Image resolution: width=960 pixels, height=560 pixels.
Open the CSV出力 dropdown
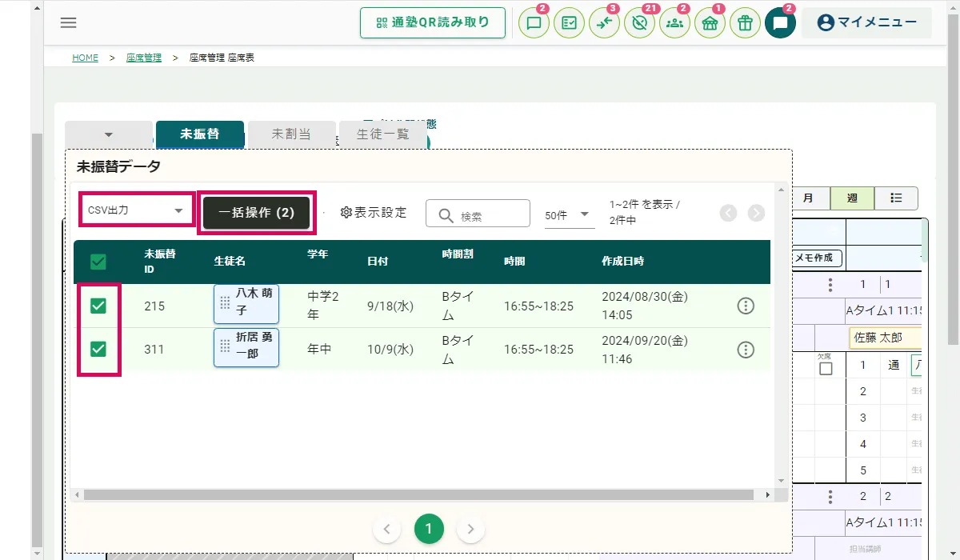click(x=136, y=210)
